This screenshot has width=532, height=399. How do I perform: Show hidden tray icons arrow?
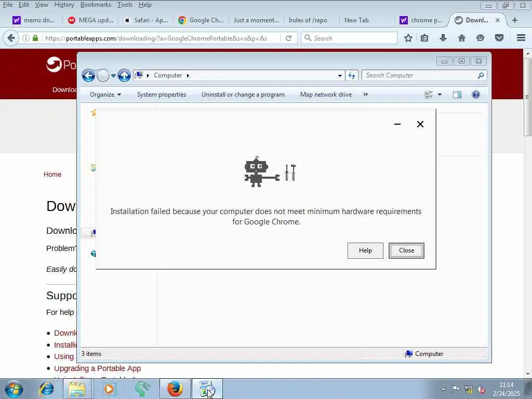click(443, 389)
